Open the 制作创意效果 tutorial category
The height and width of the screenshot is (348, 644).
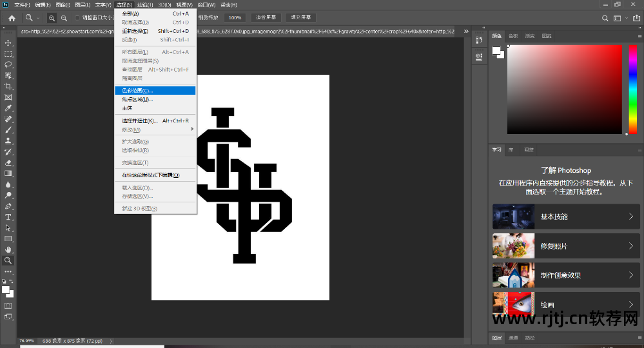[x=567, y=275]
